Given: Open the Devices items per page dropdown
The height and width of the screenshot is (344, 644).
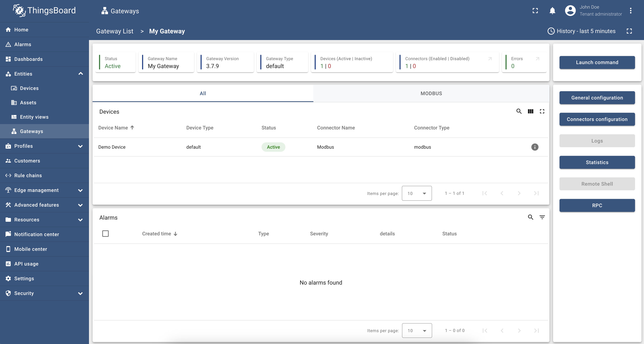Looking at the screenshot, I should (417, 193).
